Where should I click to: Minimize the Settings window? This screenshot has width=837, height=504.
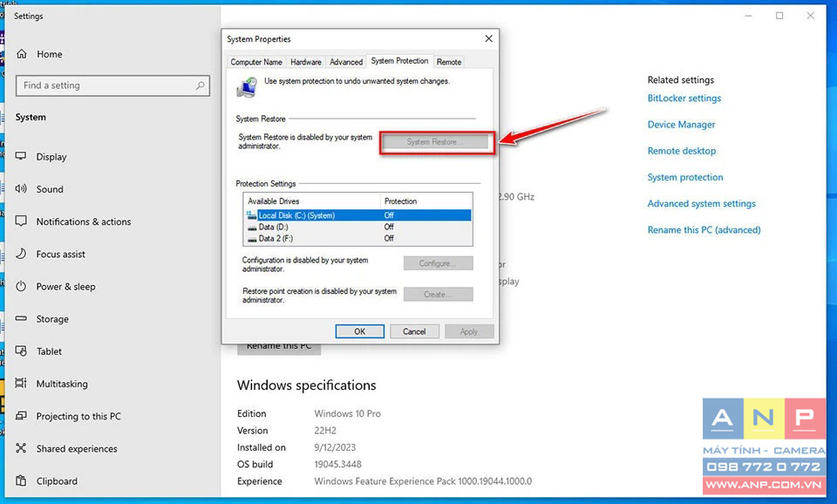tap(748, 16)
